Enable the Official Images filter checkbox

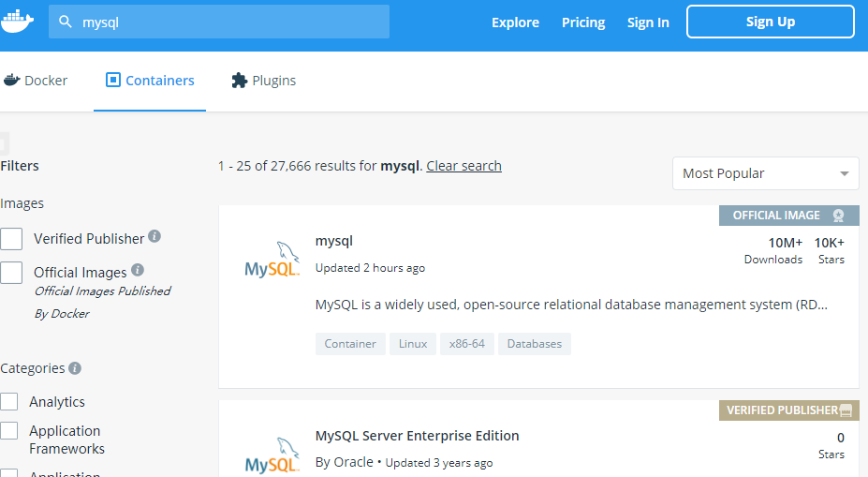[11, 273]
